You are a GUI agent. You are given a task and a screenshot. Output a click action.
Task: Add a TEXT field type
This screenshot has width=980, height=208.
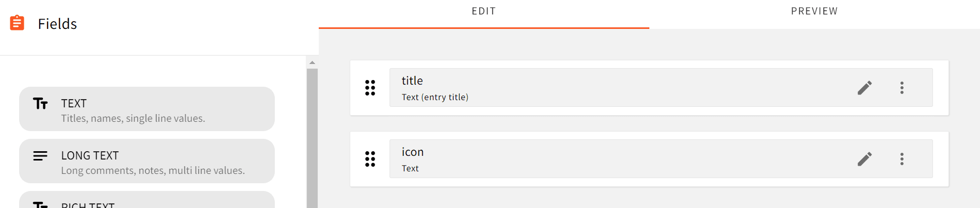(147, 109)
